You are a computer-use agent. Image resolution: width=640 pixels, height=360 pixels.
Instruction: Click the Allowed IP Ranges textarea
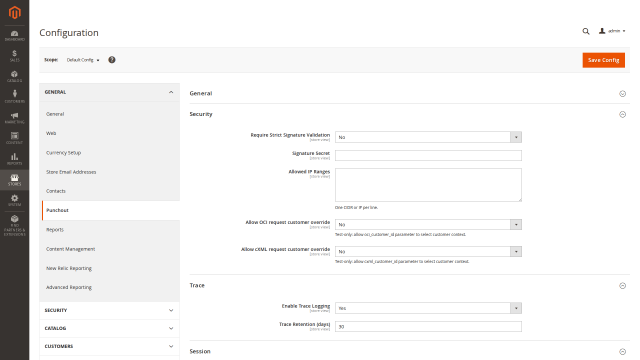tap(428, 185)
